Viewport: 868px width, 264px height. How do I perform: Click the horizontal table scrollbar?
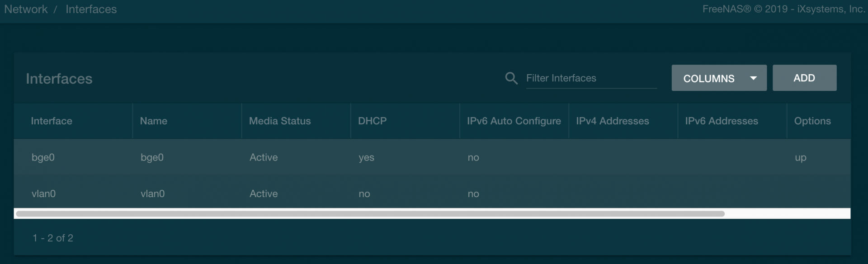coord(370,213)
